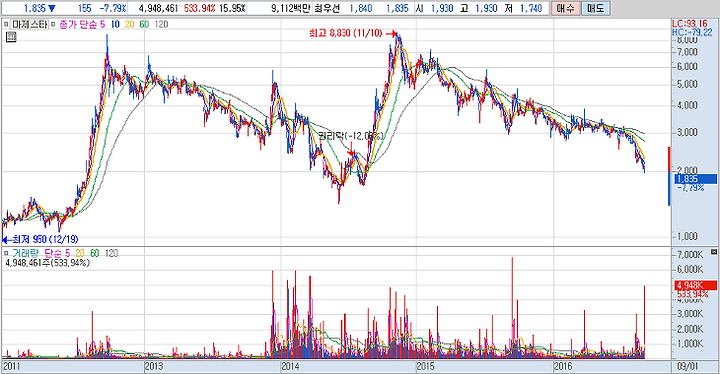Open the small grid icon under 마제스타
Screen dimensions: 720x374
[11, 37]
